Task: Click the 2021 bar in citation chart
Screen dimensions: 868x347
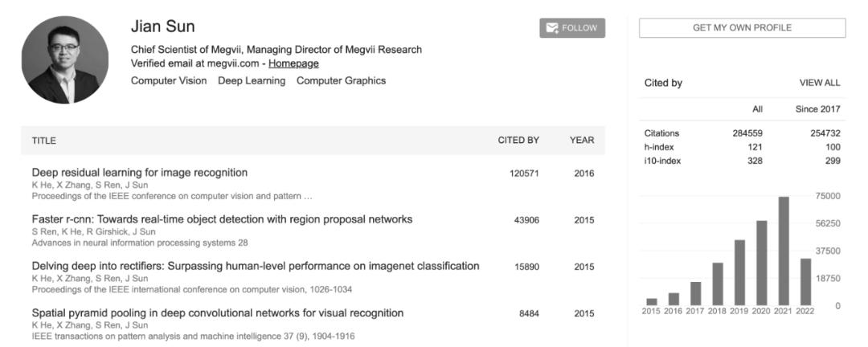Action: (x=784, y=251)
